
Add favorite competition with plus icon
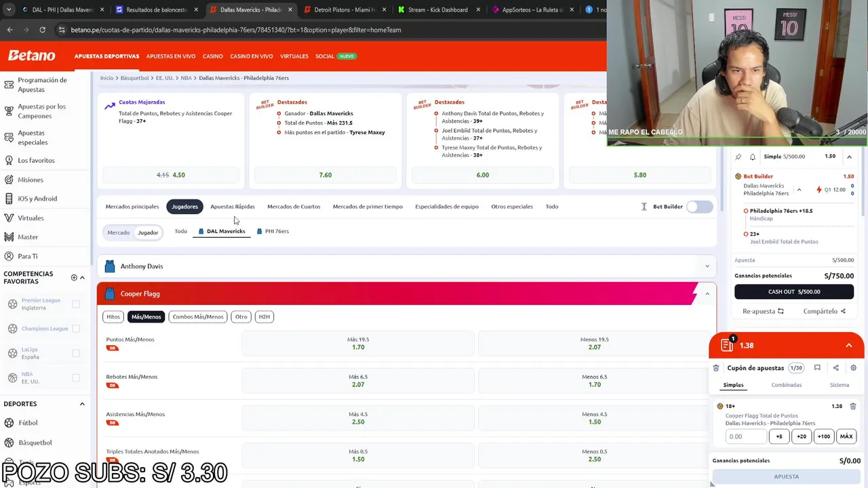(x=74, y=277)
